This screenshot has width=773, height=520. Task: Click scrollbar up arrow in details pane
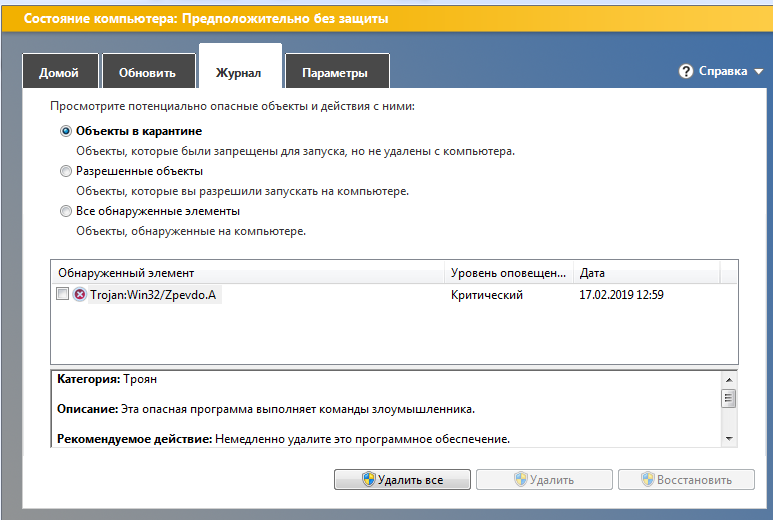729,380
